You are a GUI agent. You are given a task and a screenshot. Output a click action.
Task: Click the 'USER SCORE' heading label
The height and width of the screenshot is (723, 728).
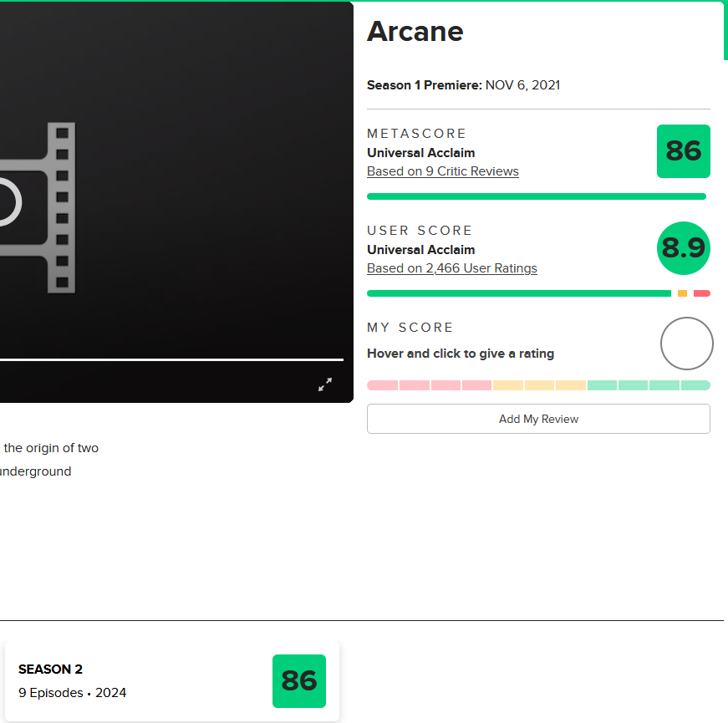click(419, 231)
